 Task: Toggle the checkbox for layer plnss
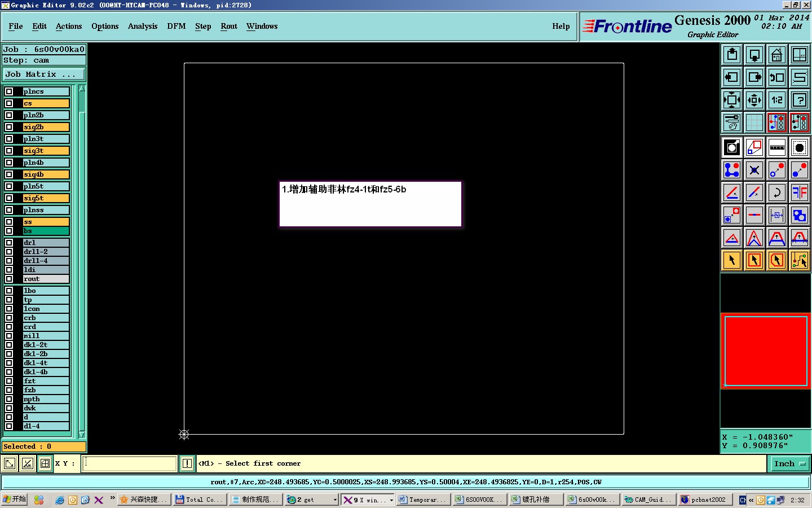point(9,210)
